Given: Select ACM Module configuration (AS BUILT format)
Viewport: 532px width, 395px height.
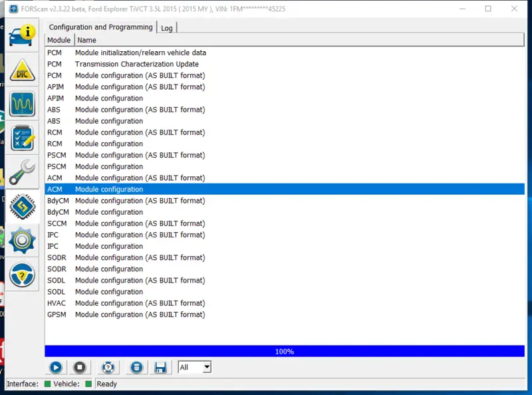Looking at the screenshot, I should coord(285,178).
